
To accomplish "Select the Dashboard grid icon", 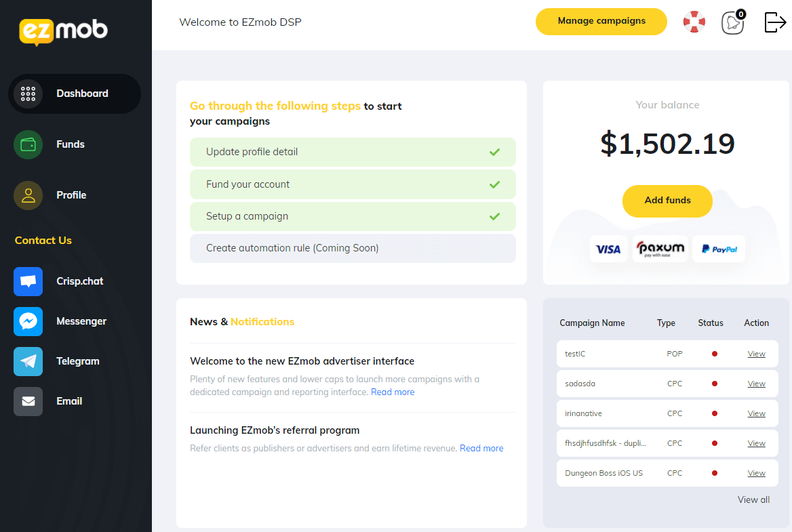I will [x=28, y=94].
